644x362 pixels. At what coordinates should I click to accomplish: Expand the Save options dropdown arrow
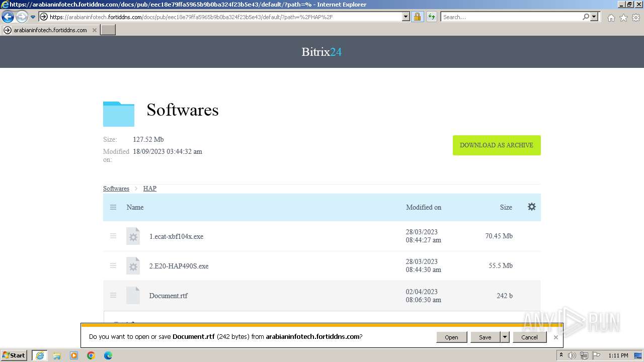505,337
